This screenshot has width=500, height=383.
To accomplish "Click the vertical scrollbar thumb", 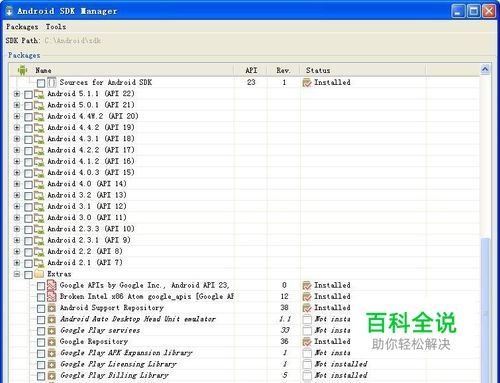I will click(486, 310).
